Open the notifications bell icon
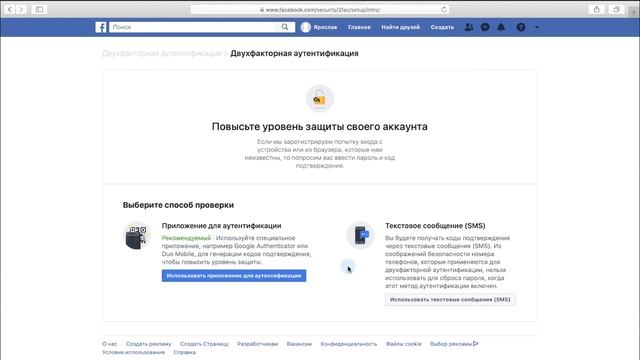This screenshot has height=360, width=640. pos(501,27)
